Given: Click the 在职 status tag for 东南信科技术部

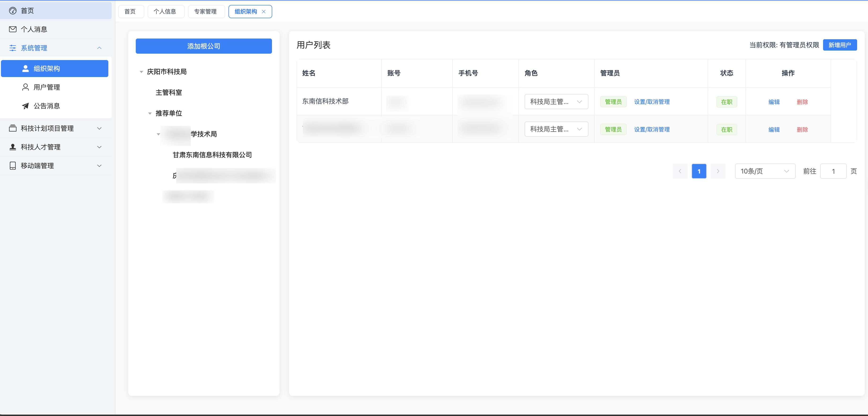Looking at the screenshot, I should click(727, 102).
